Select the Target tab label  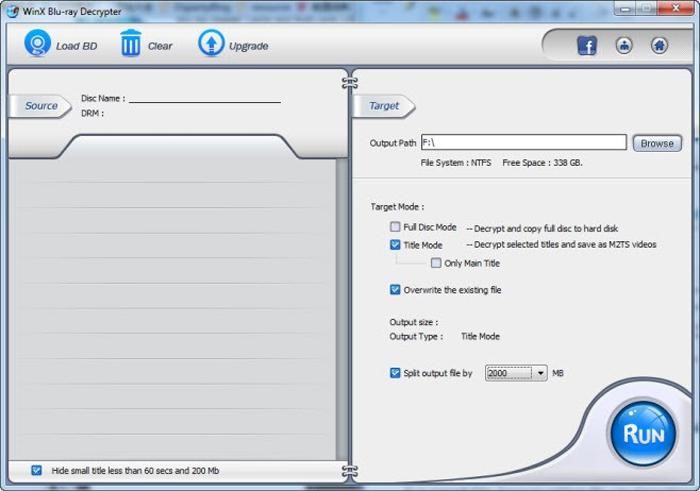click(384, 106)
